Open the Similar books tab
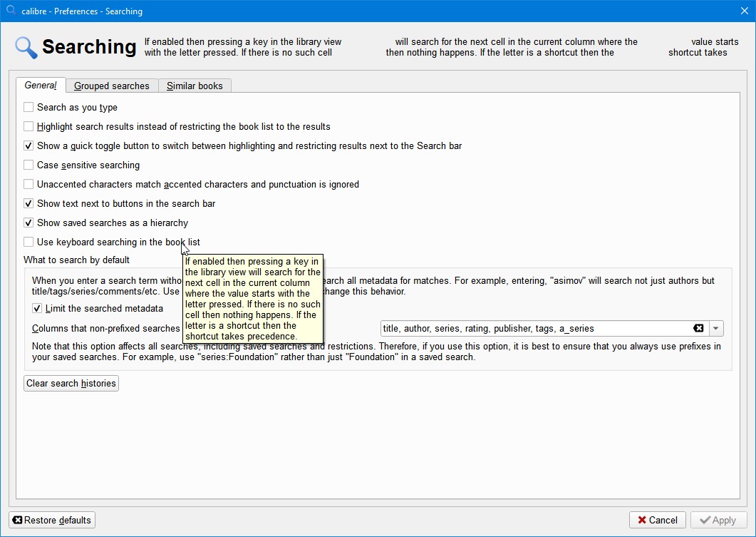The width and height of the screenshot is (756, 537). point(195,86)
